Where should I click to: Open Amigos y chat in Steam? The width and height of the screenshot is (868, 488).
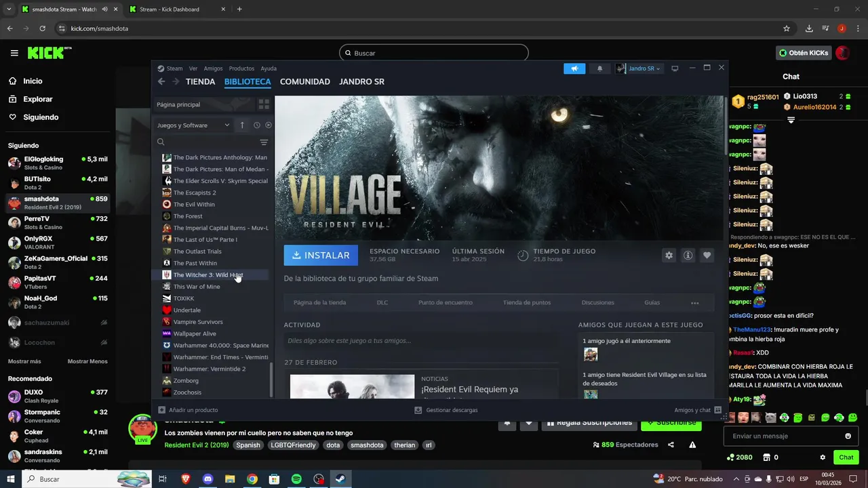[698, 410]
